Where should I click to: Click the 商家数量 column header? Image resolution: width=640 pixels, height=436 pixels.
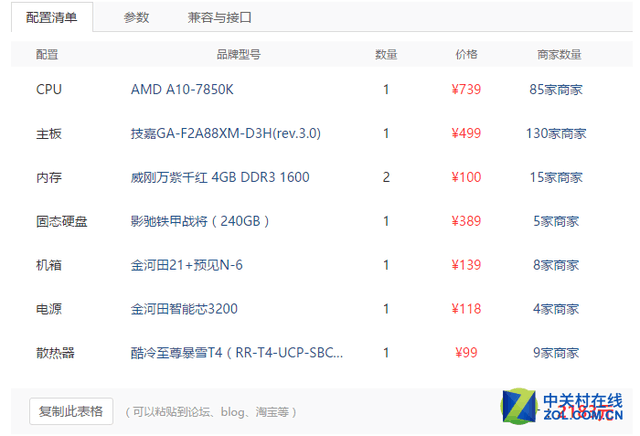point(559,54)
